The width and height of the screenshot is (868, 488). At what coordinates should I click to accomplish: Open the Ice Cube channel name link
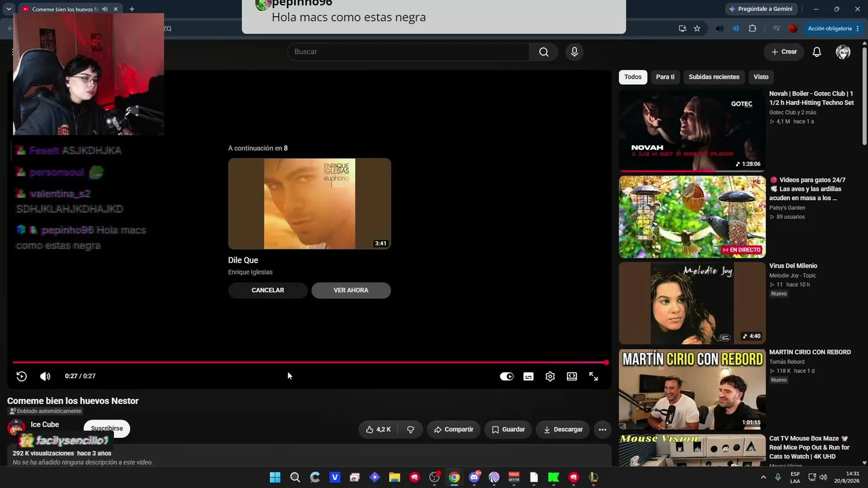click(45, 425)
